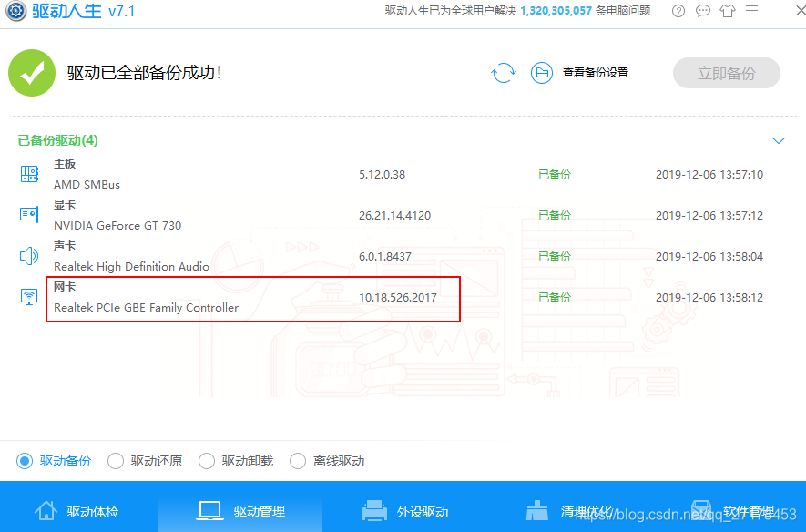Viewport: 806px width, 532px height.
Task: Click 查看备份设置 link
Action: pyautogui.click(x=596, y=73)
